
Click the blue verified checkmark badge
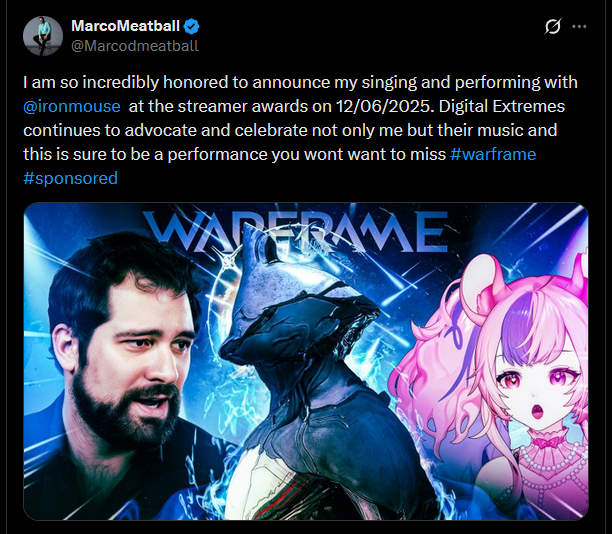coord(191,27)
